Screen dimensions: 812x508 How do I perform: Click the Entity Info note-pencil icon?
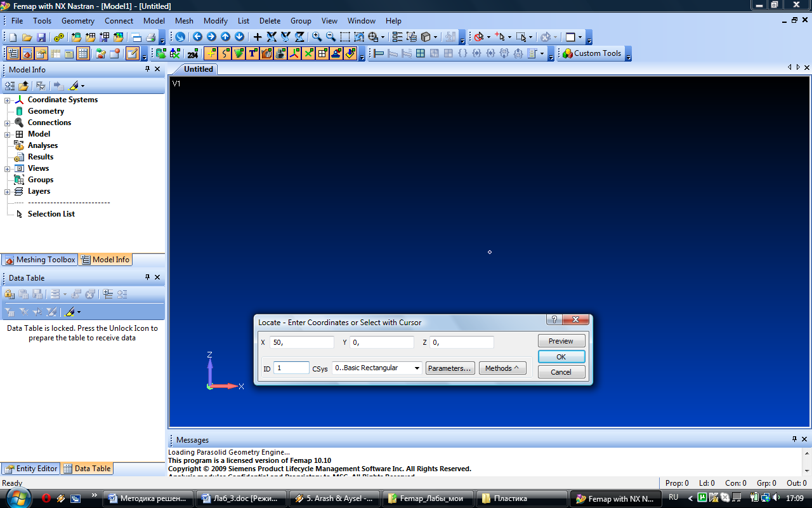tap(133, 53)
